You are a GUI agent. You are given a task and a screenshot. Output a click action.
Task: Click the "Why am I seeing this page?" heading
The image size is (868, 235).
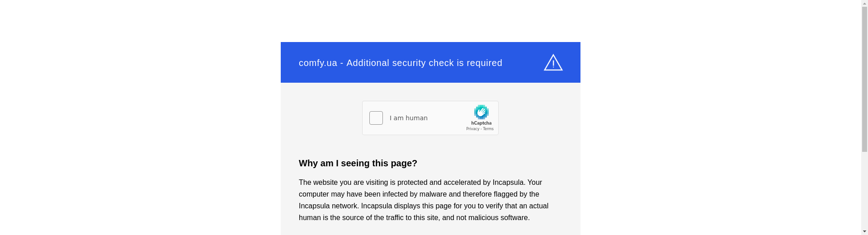pyautogui.click(x=358, y=164)
